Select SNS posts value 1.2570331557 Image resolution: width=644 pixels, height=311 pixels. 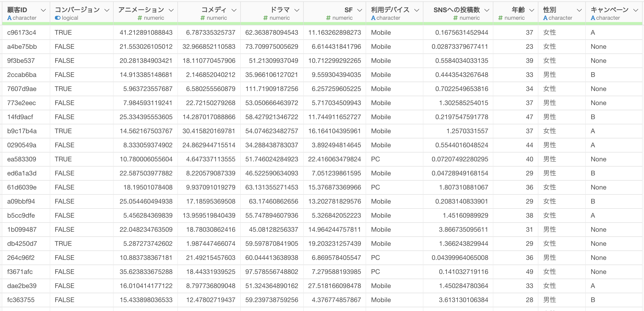pos(467,131)
